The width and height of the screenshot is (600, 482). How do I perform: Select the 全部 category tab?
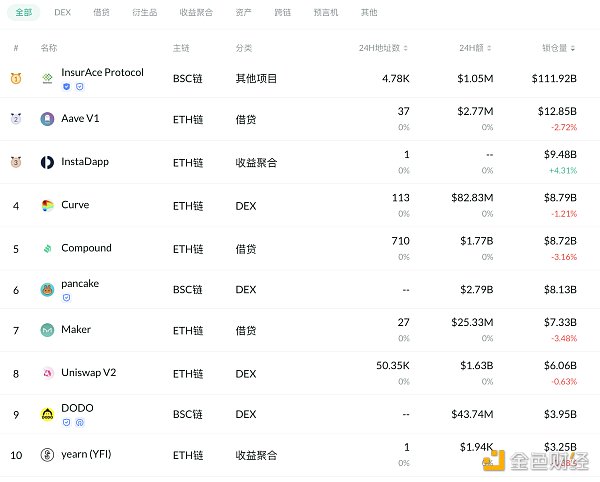(23, 12)
